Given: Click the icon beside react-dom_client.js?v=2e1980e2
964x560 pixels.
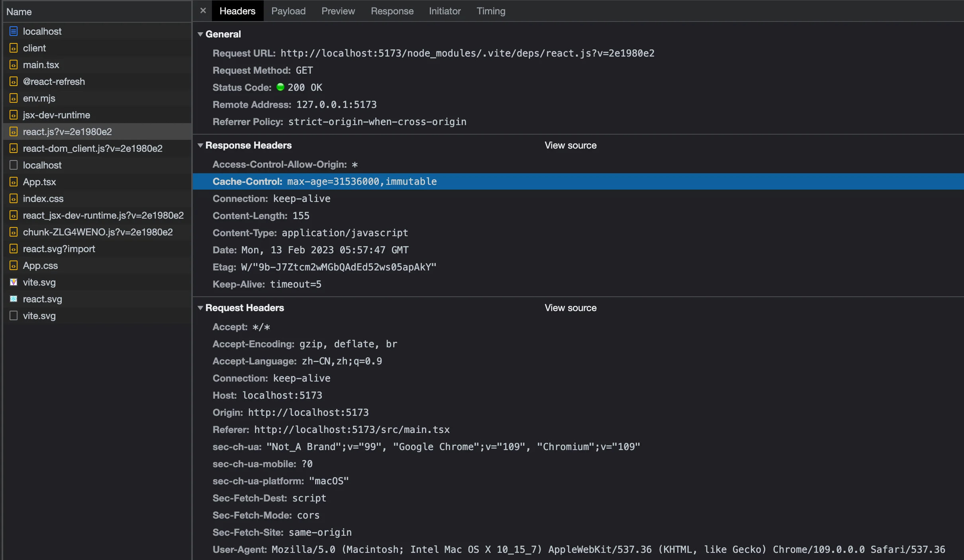Looking at the screenshot, I should point(14,148).
